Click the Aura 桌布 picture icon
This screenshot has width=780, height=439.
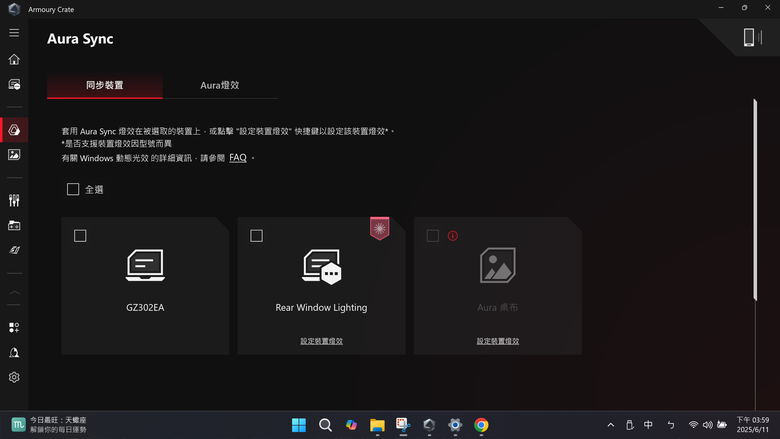coord(497,265)
